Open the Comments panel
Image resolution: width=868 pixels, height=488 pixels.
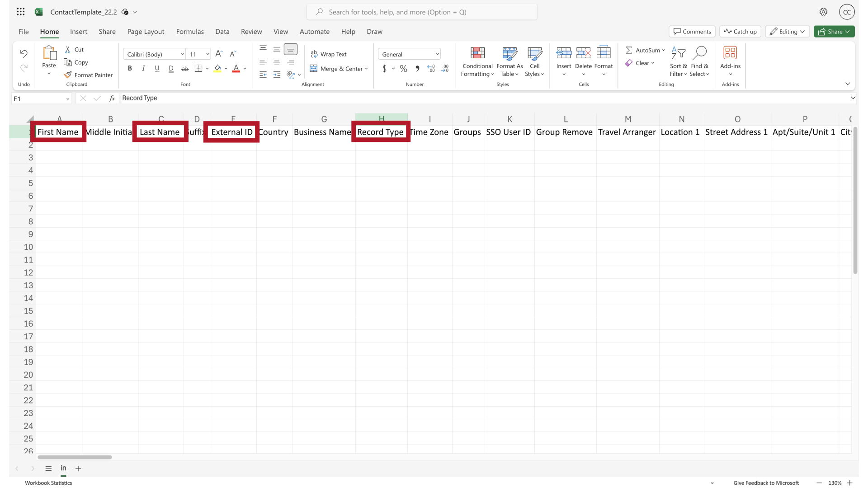[x=692, y=31]
